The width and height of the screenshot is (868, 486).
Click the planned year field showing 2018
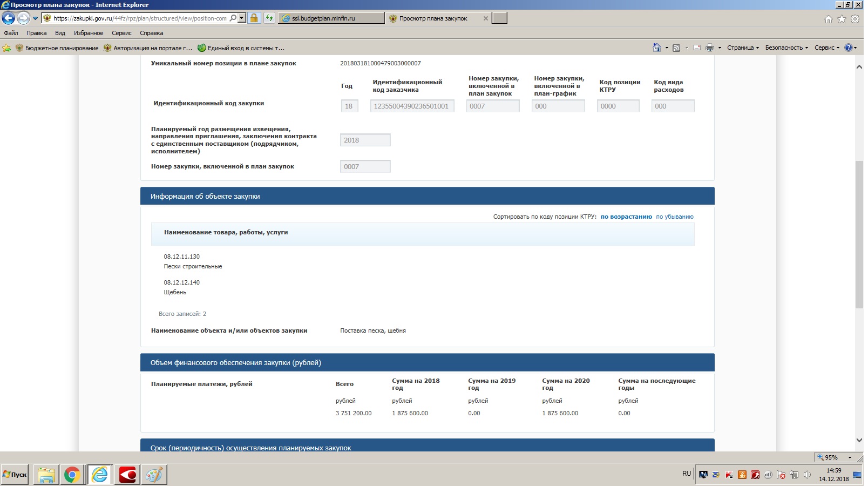[x=365, y=140]
